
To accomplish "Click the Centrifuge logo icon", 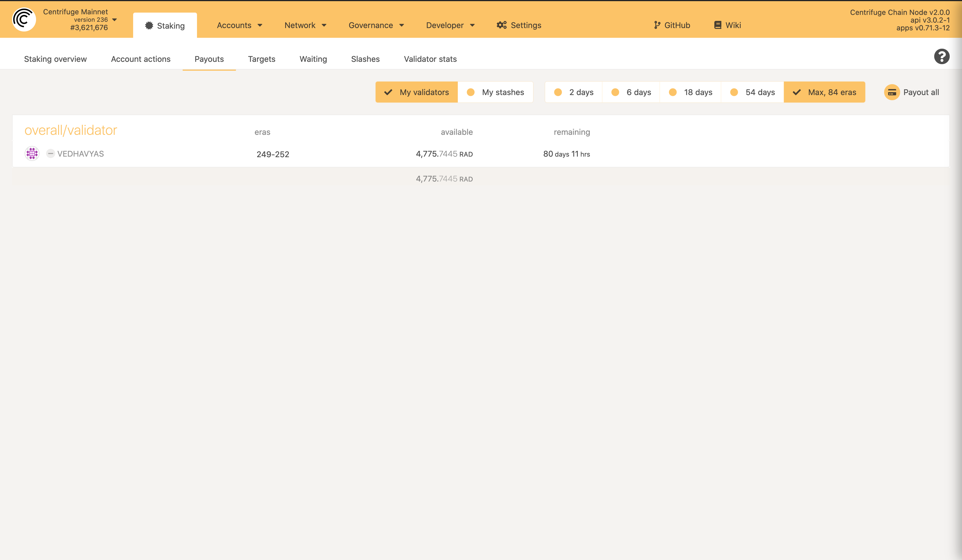I will [24, 19].
